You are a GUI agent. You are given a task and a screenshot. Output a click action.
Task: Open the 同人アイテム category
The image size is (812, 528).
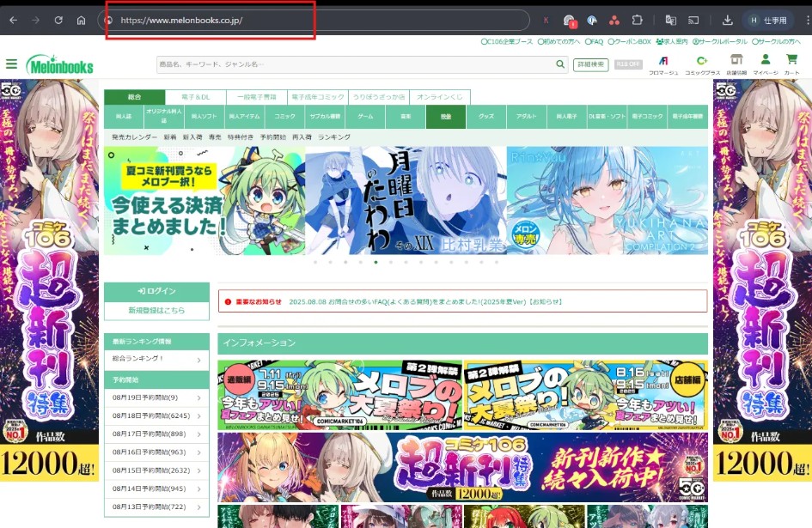(x=244, y=117)
